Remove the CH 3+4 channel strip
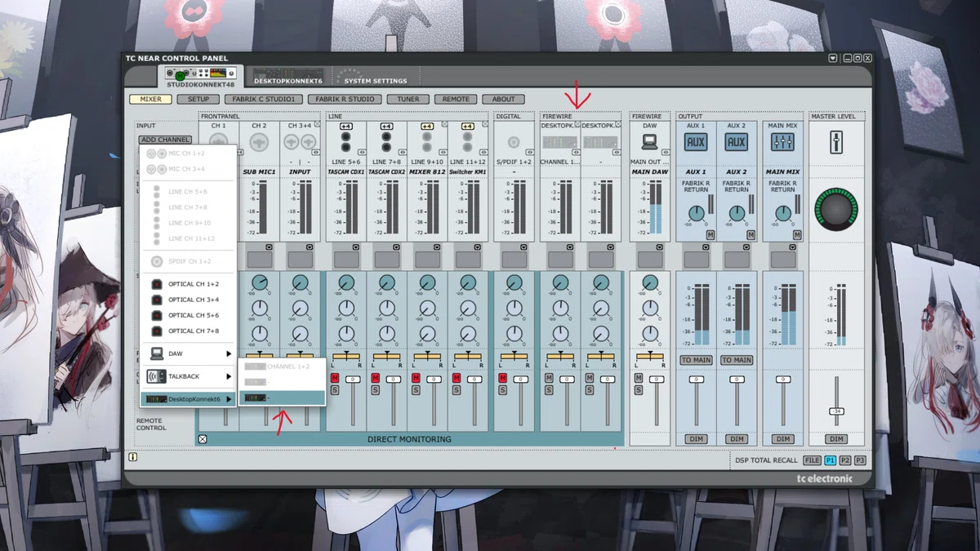Image resolution: width=980 pixels, height=551 pixels. click(318, 124)
